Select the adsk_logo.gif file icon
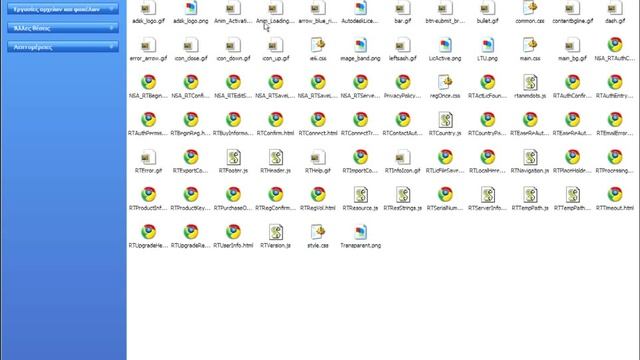This screenshot has width=640, height=360. (x=149, y=8)
